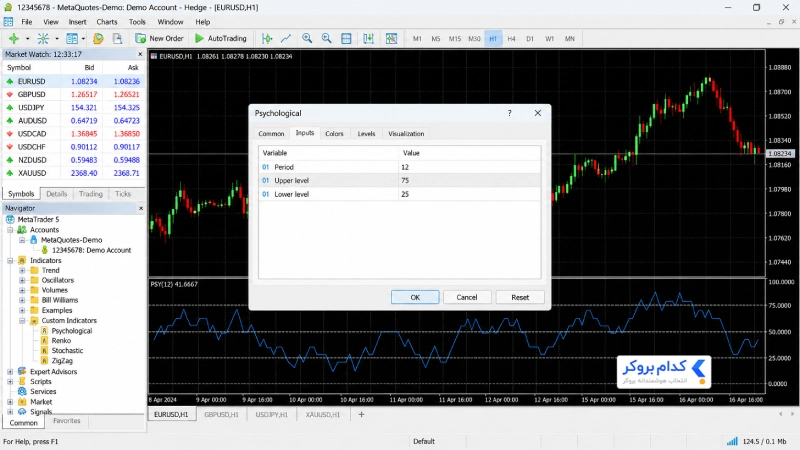The image size is (800, 450).
Task: Select MN timeframe
Action: click(x=569, y=39)
